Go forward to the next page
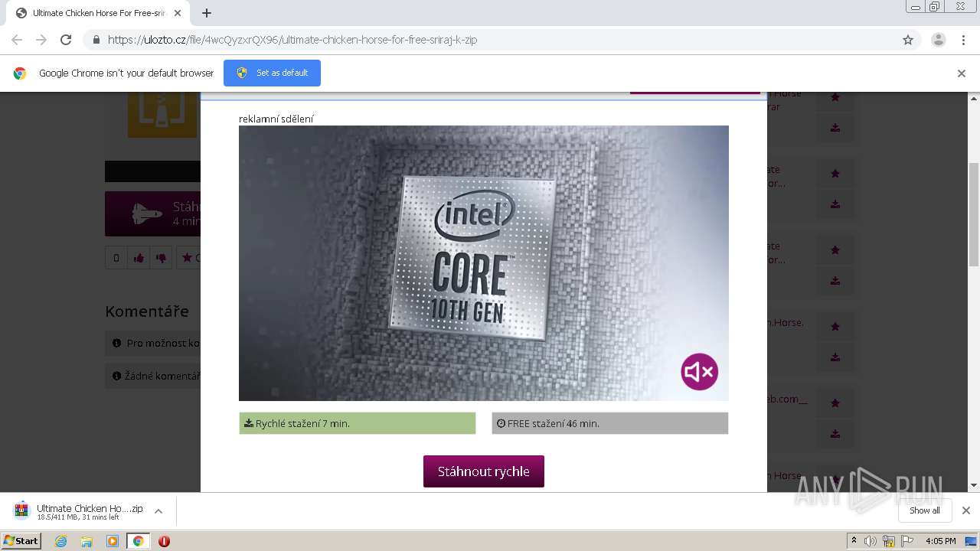 (x=41, y=40)
